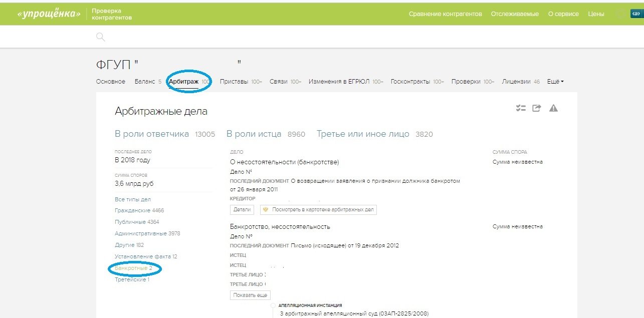Viewport: 644px width, 318px height.
Task: Click the warning triangle icon
Action: point(553,108)
